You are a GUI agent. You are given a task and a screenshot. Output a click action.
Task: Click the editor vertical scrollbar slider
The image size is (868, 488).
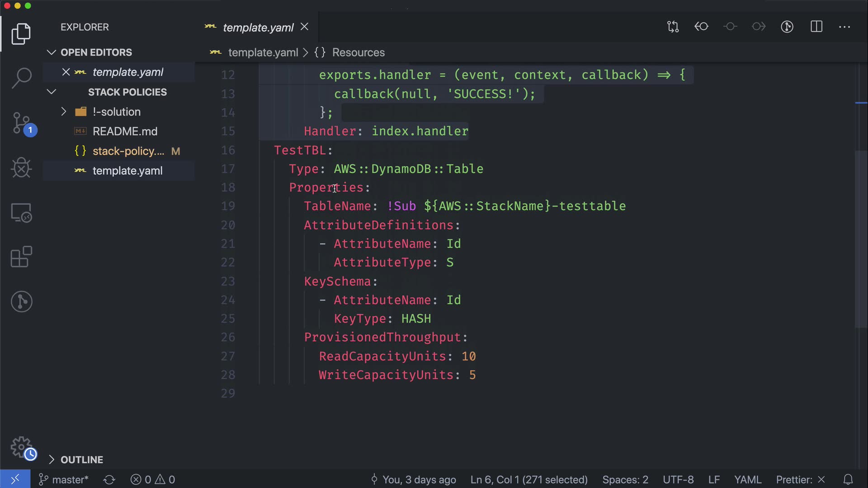(860, 239)
